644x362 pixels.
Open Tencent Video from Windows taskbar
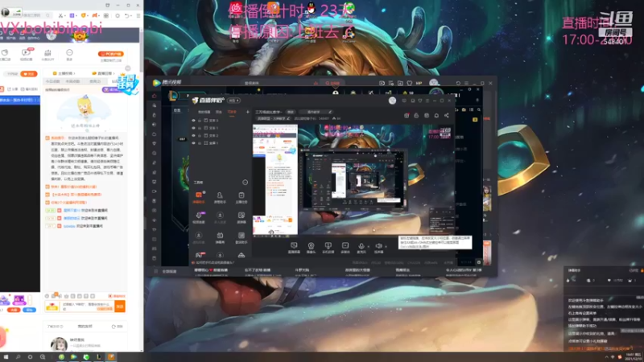click(73, 357)
